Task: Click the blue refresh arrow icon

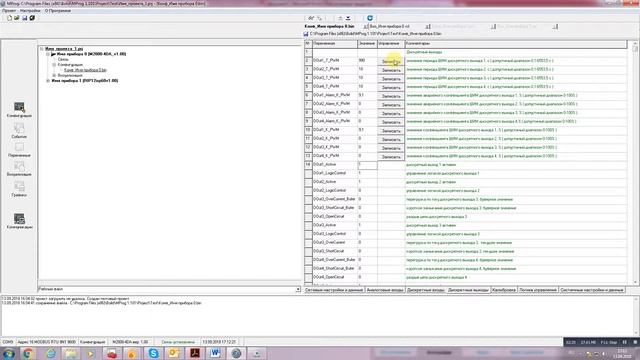Action: [x=370, y=18]
